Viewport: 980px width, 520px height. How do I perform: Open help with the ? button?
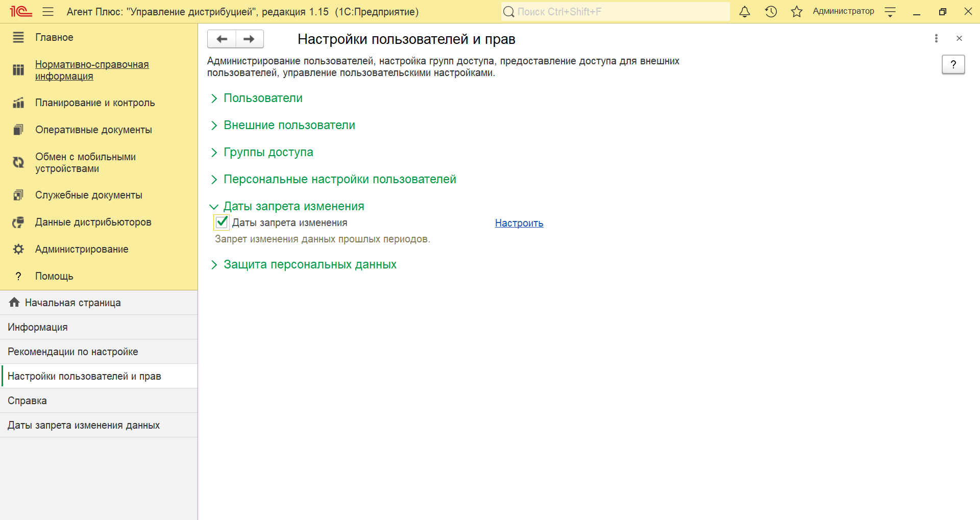click(x=953, y=64)
